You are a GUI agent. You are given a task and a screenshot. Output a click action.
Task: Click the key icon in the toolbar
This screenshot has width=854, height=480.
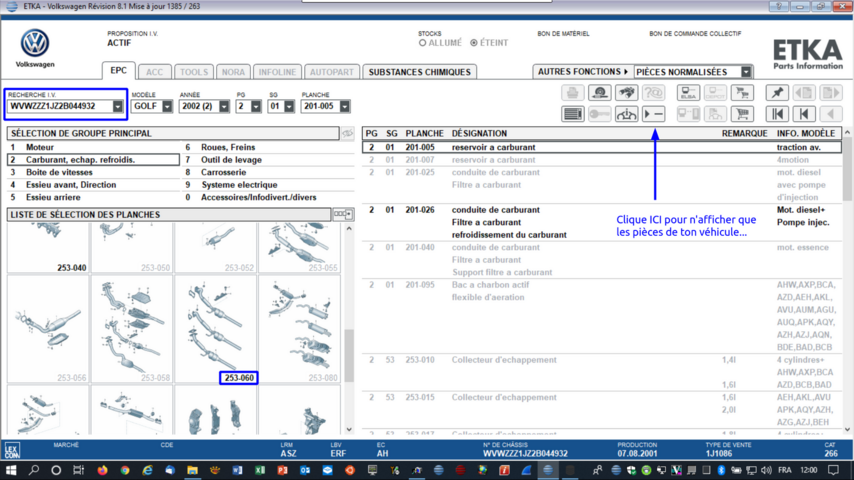pos(600,114)
